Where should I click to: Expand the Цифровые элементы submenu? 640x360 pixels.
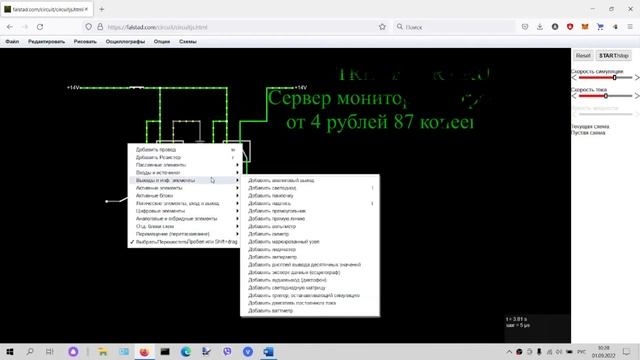point(184,211)
